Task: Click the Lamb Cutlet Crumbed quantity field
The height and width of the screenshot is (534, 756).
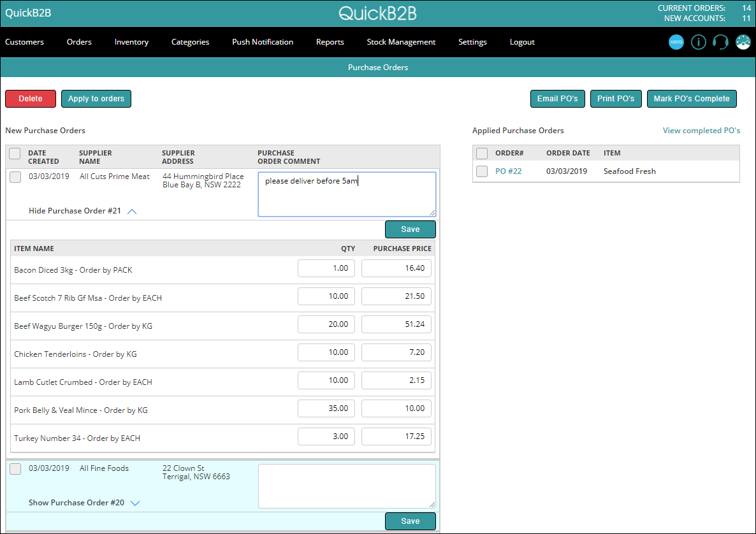Action: coord(326,380)
